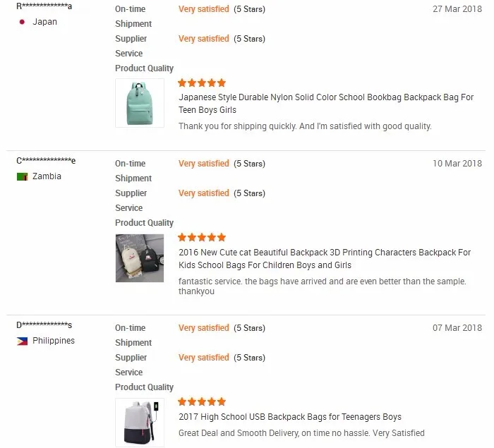
Task: Click the Philippines flag icon
Action: pyautogui.click(x=22, y=341)
